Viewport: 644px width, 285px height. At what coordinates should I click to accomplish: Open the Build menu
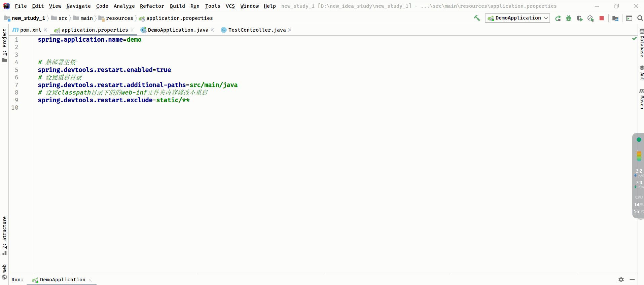[177, 6]
